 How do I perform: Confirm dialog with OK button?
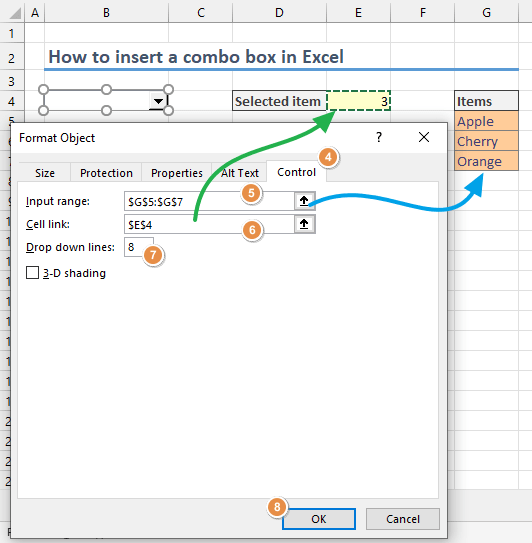[x=319, y=519]
